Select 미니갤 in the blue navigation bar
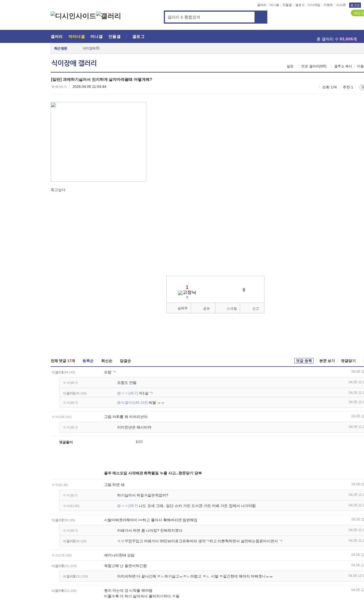 (96, 37)
